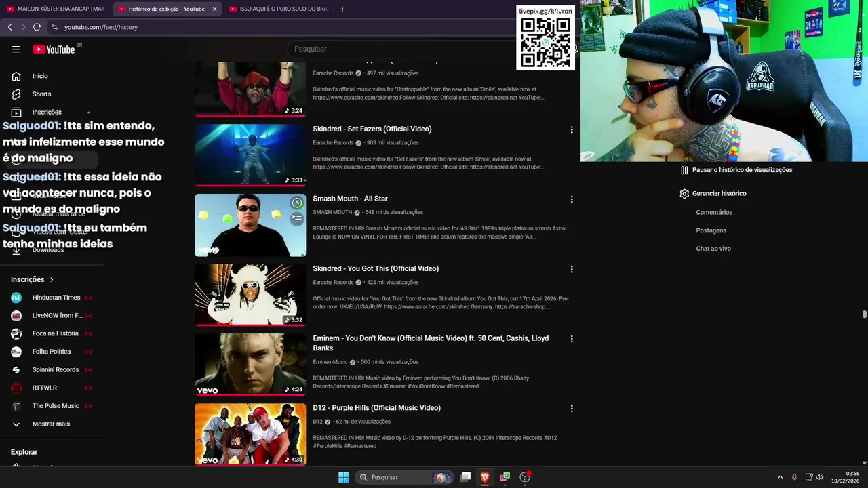The image size is (868, 488).
Task: Go back with the browser back arrow
Action: (9, 27)
